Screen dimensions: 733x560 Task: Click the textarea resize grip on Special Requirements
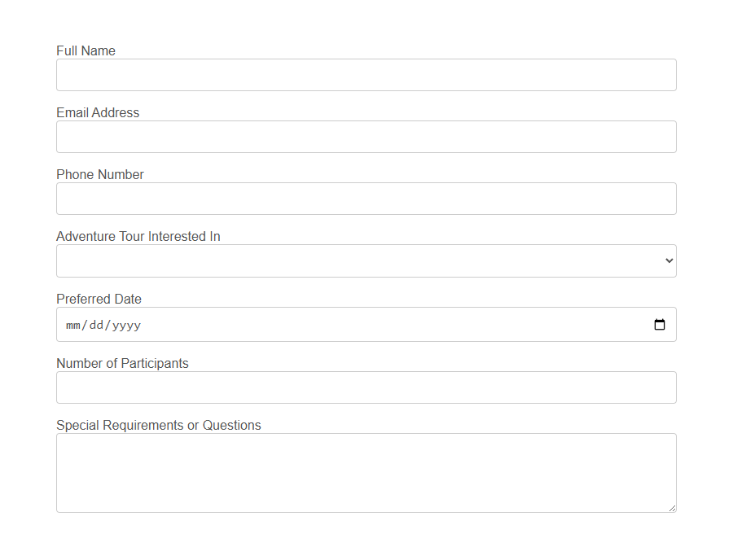tap(673, 508)
